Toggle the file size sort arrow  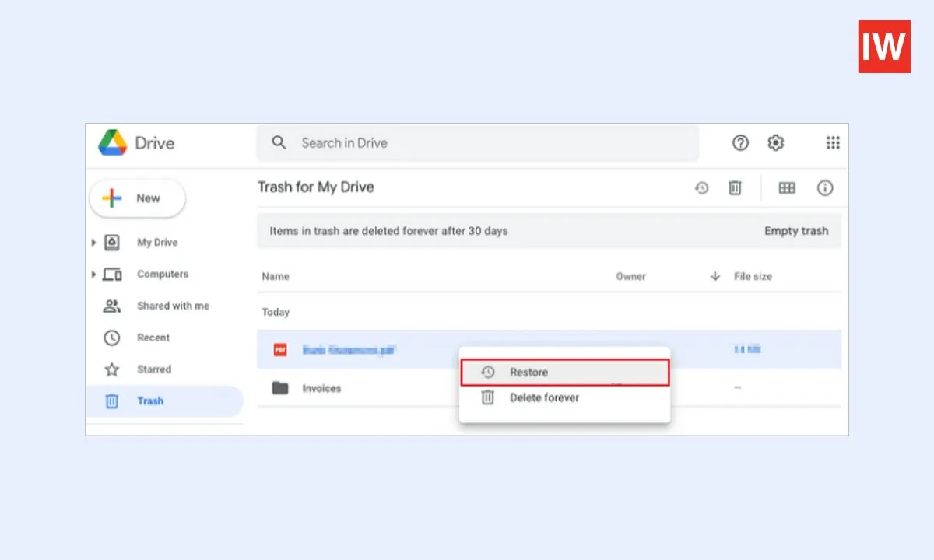714,275
